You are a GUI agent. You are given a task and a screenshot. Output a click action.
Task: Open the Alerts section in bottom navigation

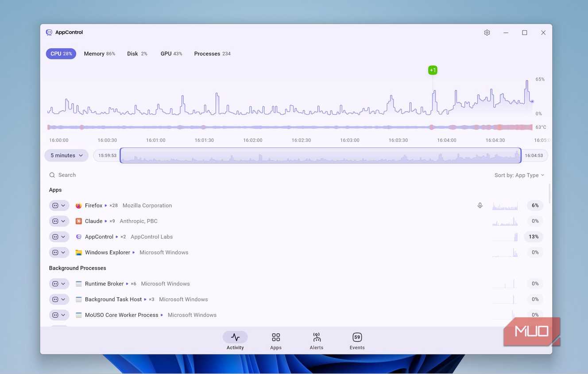tap(317, 341)
